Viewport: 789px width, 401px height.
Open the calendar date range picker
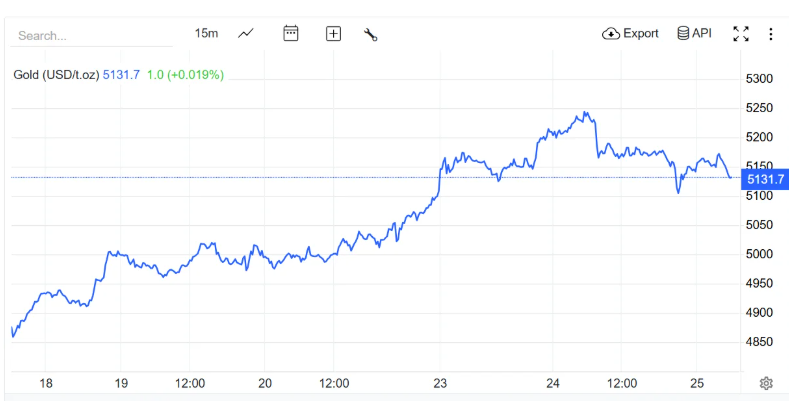[x=291, y=33]
